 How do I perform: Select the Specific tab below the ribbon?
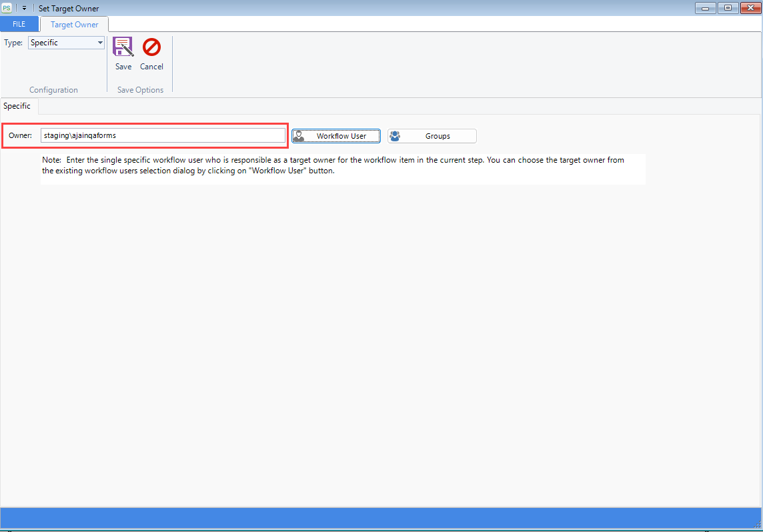point(17,106)
